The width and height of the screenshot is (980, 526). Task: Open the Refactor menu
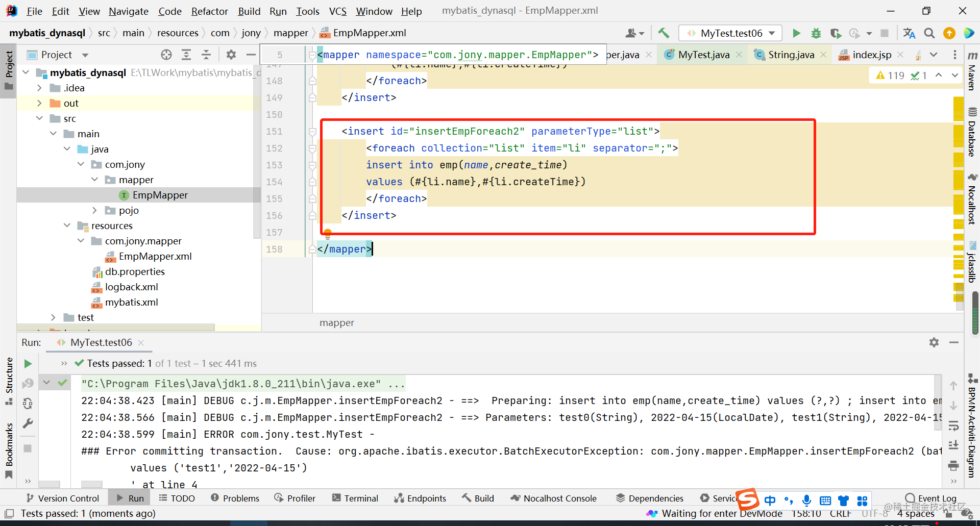pos(209,11)
